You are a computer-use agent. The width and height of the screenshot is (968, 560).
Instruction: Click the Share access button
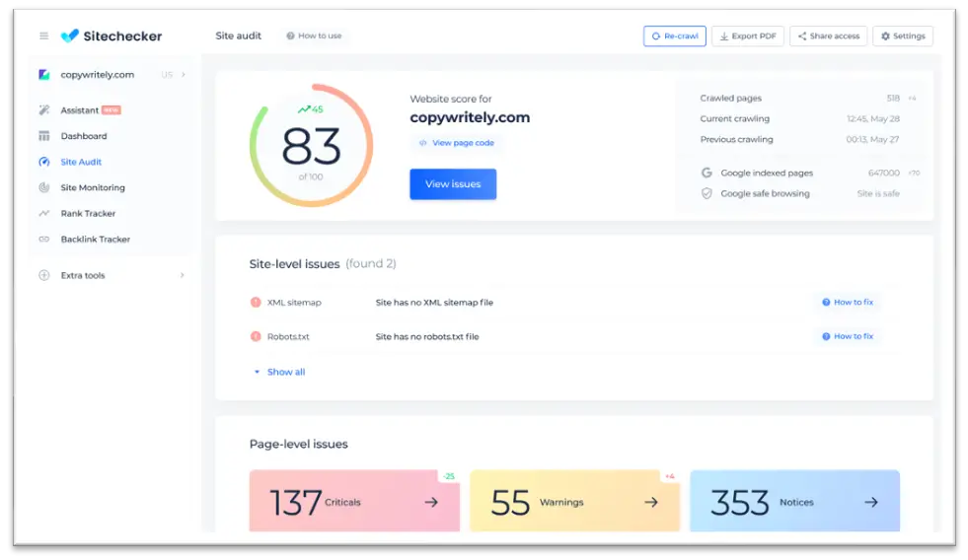(x=829, y=35)
